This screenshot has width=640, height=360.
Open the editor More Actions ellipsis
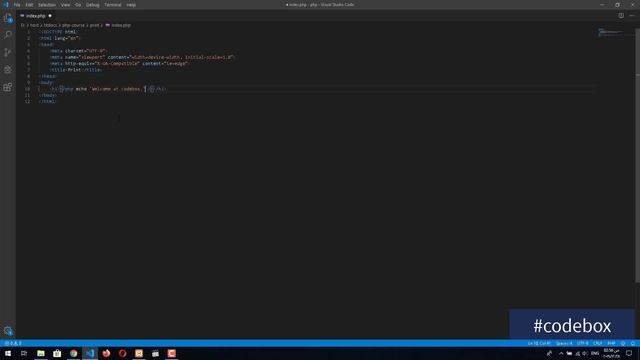tap(632, 16)
